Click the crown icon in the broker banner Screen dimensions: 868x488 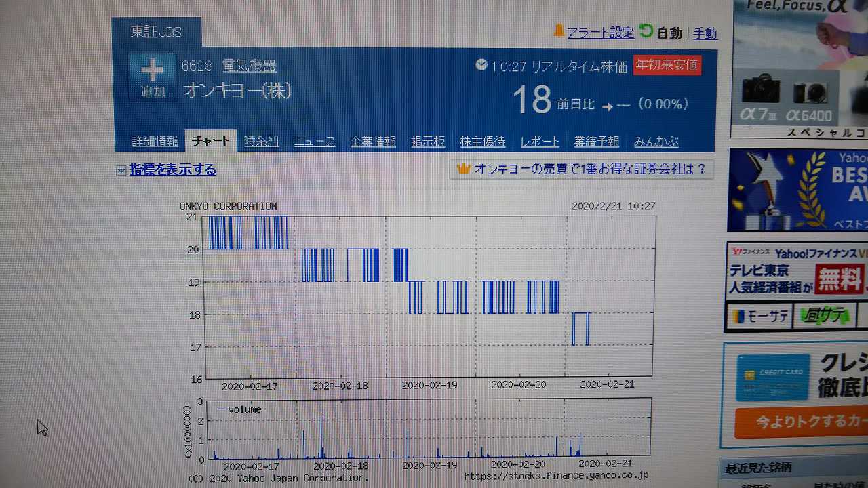point(464,169)
